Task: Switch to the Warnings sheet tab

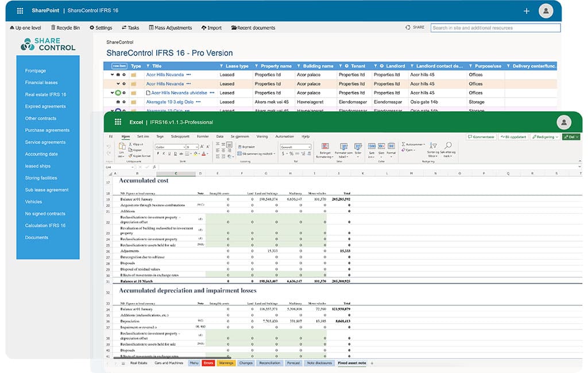Action: click(x=226, y=363)
